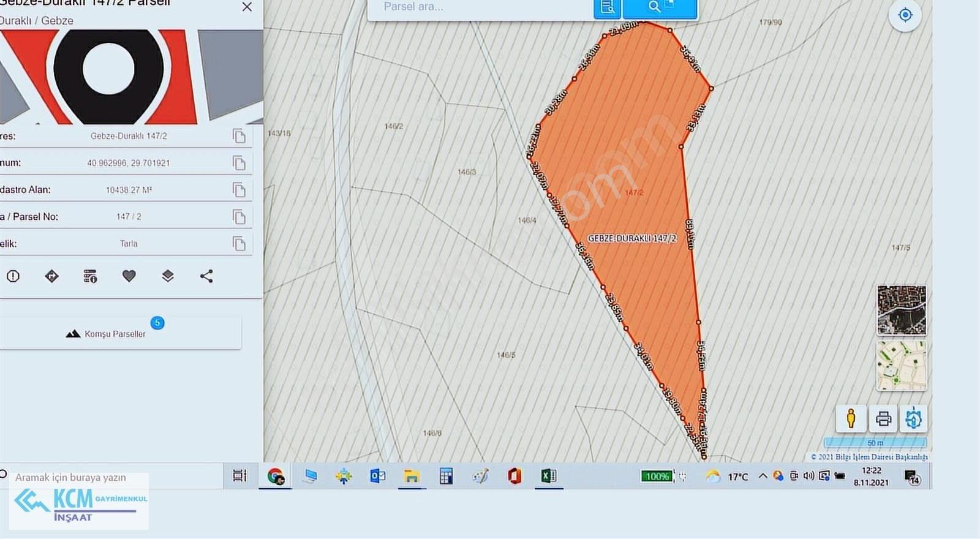Image resolution: width=980 pixels, height=539 pixels.
Task: Open the volume control in system tray
Action: (809, 476)
